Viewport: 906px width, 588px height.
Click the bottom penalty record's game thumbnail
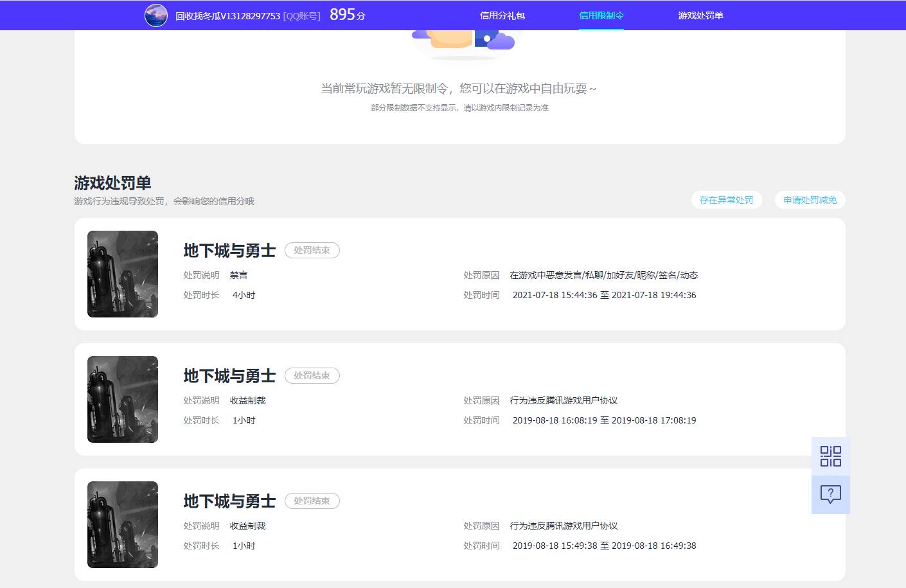click(x=122, y=524)
